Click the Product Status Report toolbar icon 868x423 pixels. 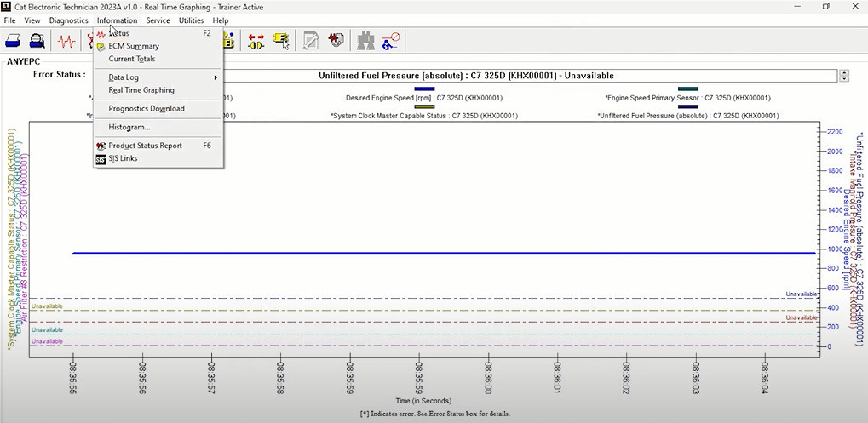click(336, 40)
